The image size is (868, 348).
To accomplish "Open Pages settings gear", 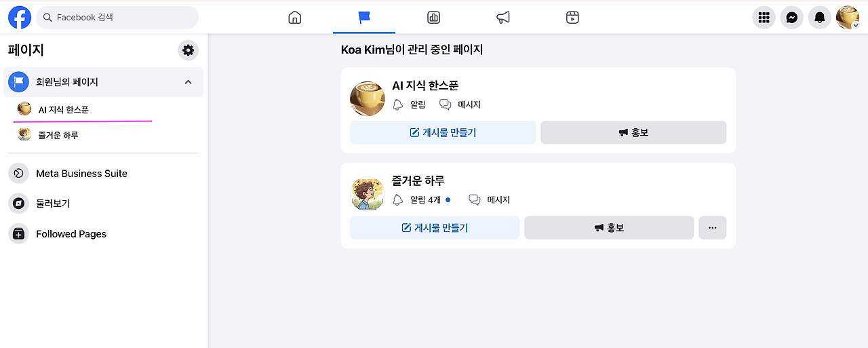I will click(x=189, y=50).
